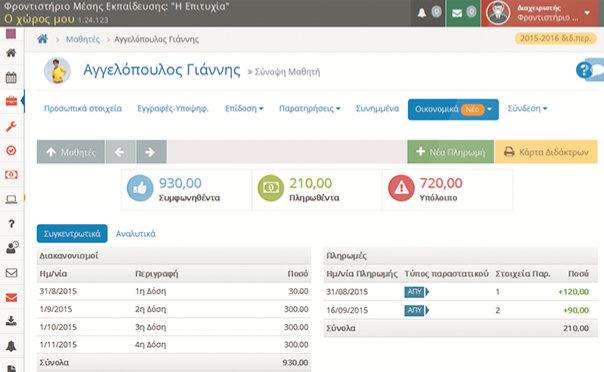
Task: Print Κάρτα Διδάκτρων
Action: click(546, 152)
